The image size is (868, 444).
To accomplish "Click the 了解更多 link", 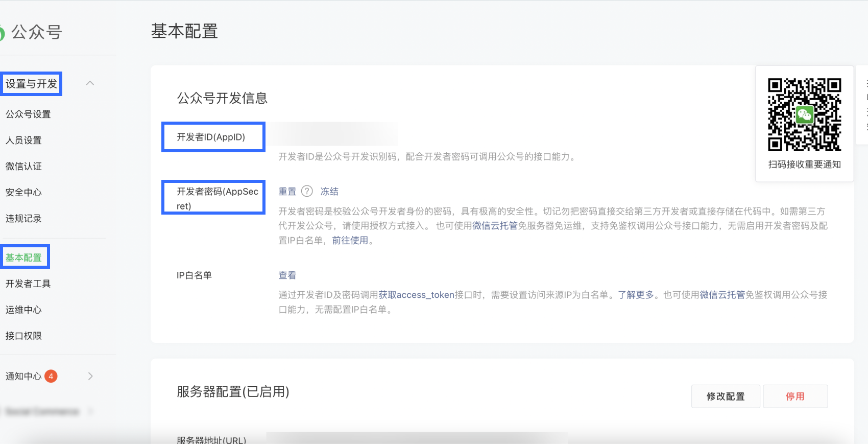I will coord(636,295).
